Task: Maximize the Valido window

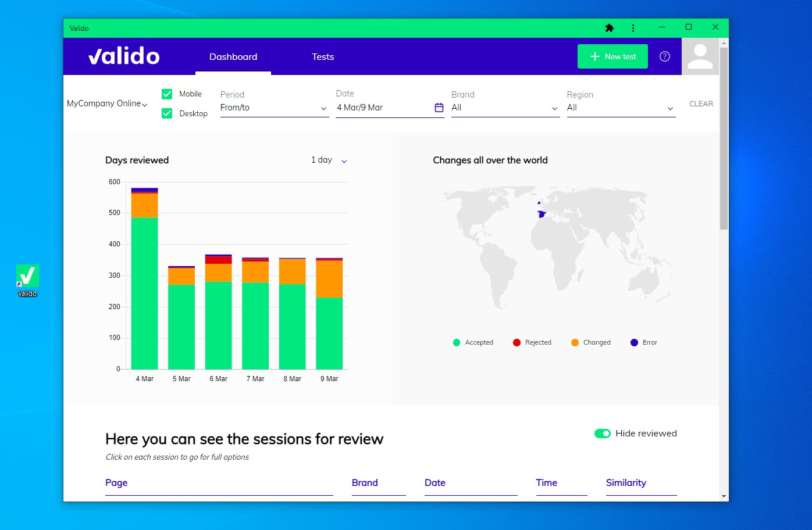Action: pos(689,27)
